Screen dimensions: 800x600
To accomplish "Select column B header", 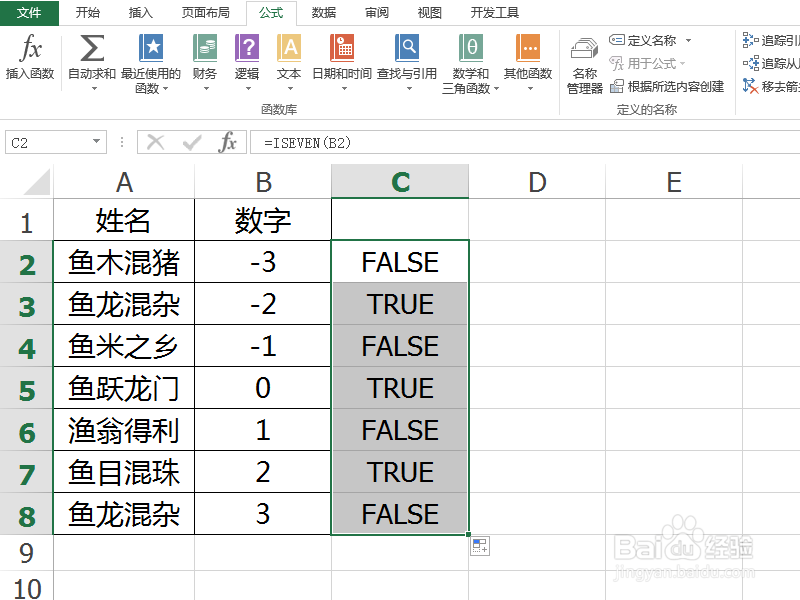I will (263, 182).
